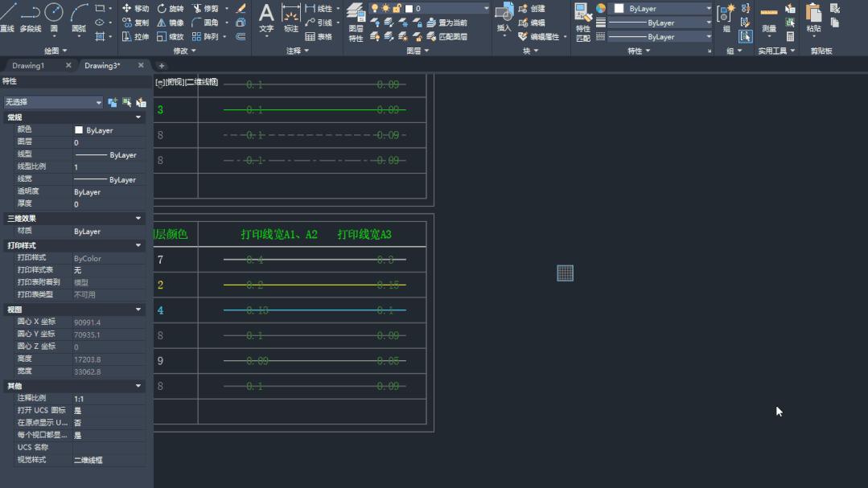Click the 图层特性 (Layer Properties) icon
The width and height of the screenshot is (868, 488).
click(356, 21)
